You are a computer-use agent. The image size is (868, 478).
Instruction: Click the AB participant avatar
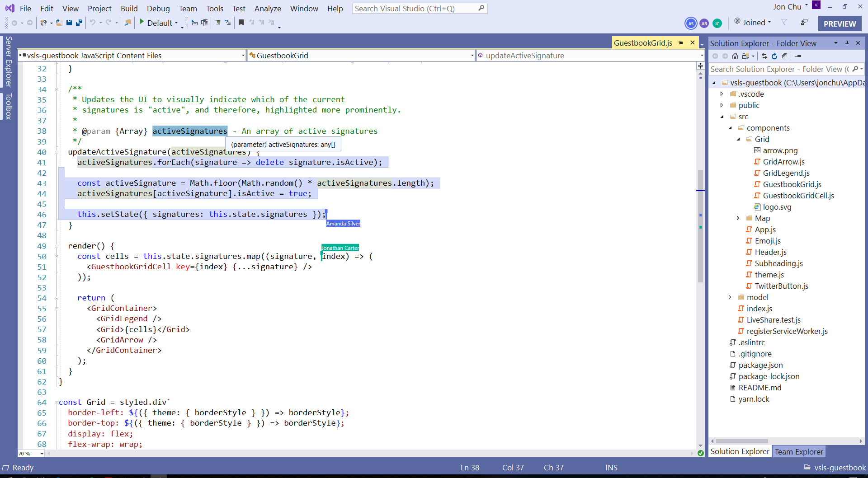(x=704, y=23)
